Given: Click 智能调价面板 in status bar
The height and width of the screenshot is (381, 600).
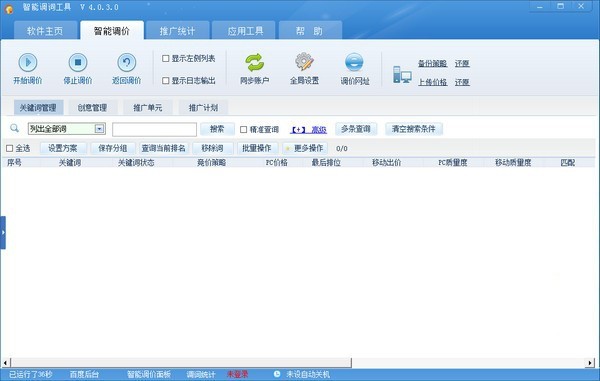Looking at the screenshot, I should [x=149, y=374].
